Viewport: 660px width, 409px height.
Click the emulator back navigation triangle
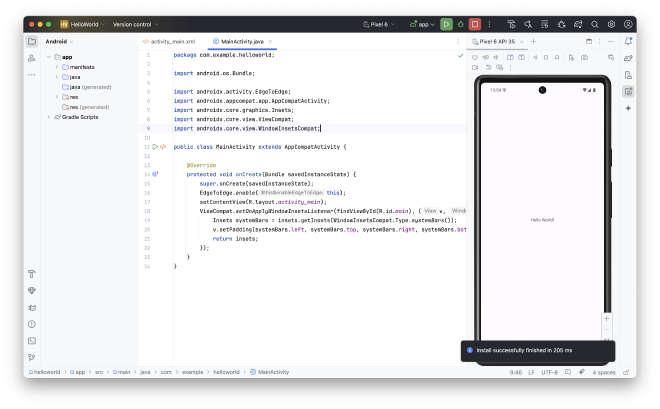[x=535, y=57]
